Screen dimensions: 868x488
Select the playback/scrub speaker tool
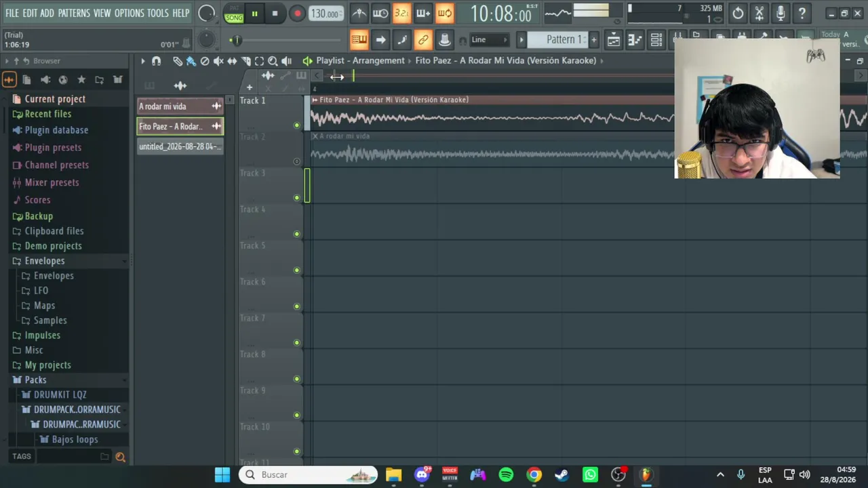click(x=286, y=61)
